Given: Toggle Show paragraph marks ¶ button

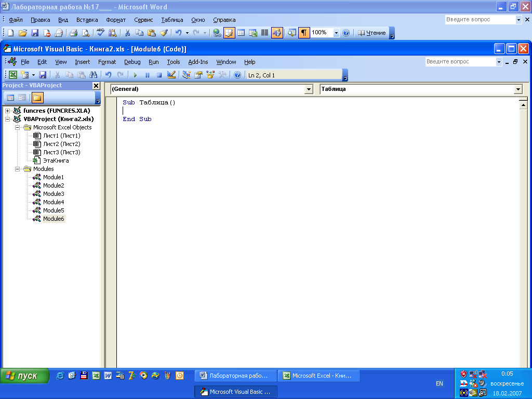Looking at the screenshot, I should point(304,33).
